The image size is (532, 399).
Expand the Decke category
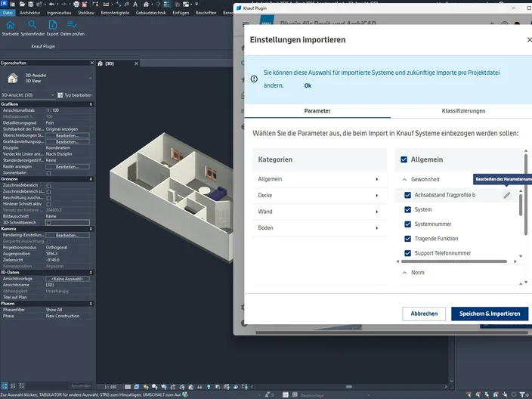coord(319,196)
